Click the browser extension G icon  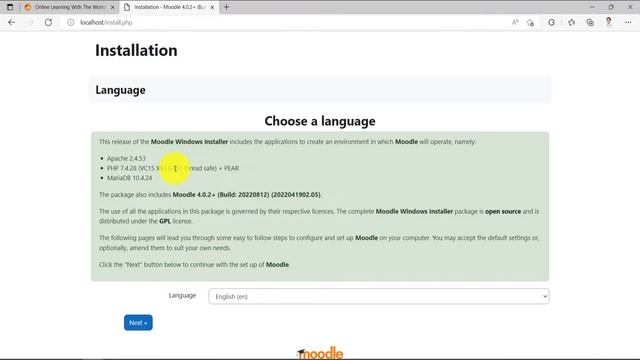tap(551, 22)
